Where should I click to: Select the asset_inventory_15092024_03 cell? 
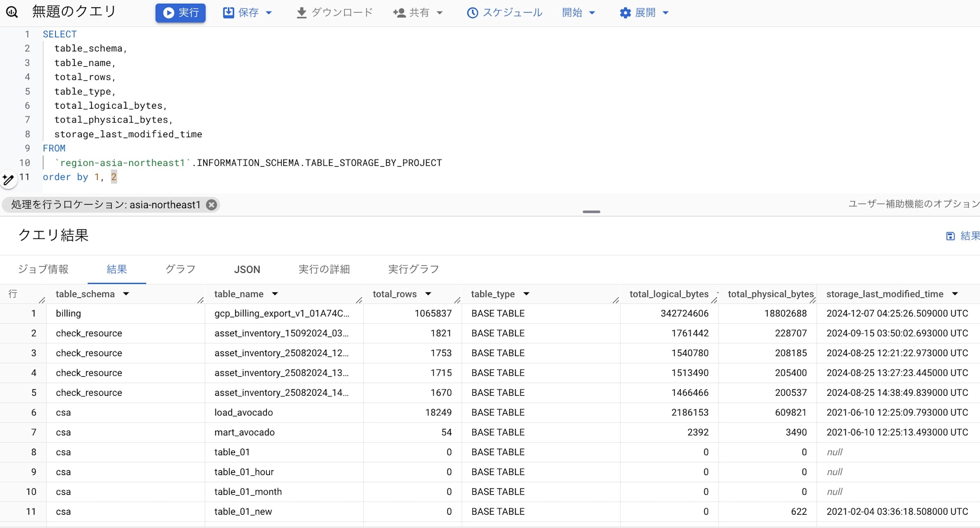[284, 333]
